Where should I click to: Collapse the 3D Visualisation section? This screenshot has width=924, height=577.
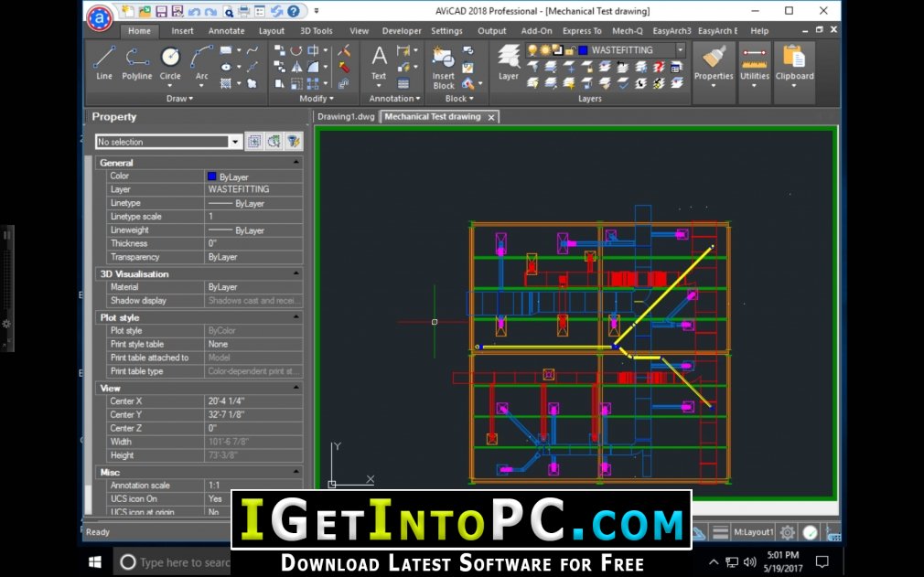tap(295, 273)
